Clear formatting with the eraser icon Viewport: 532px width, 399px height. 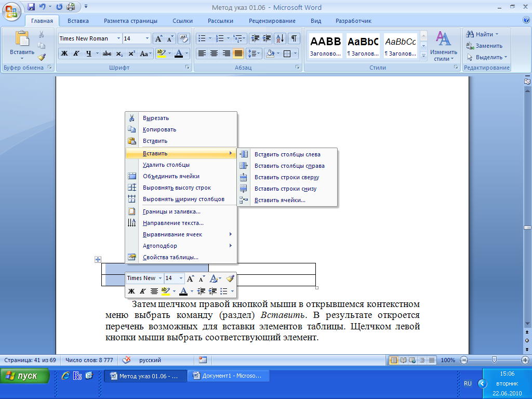pos(183,38)
